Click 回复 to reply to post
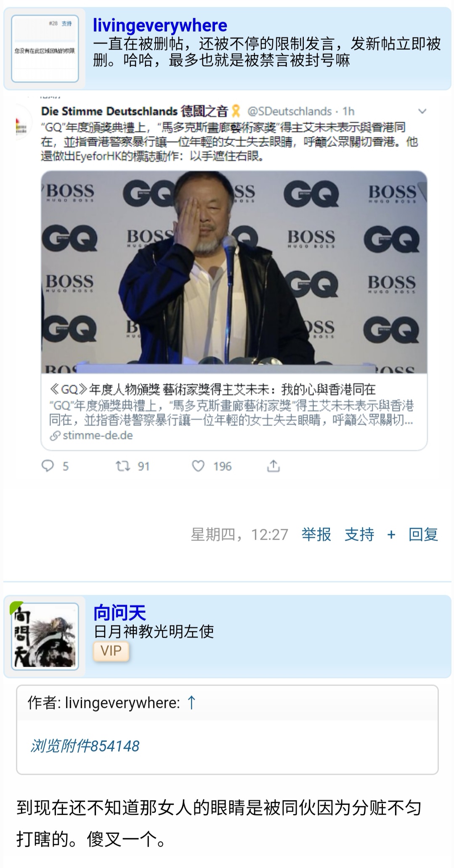The image size is (454, 868). click(x=423, y=535)
